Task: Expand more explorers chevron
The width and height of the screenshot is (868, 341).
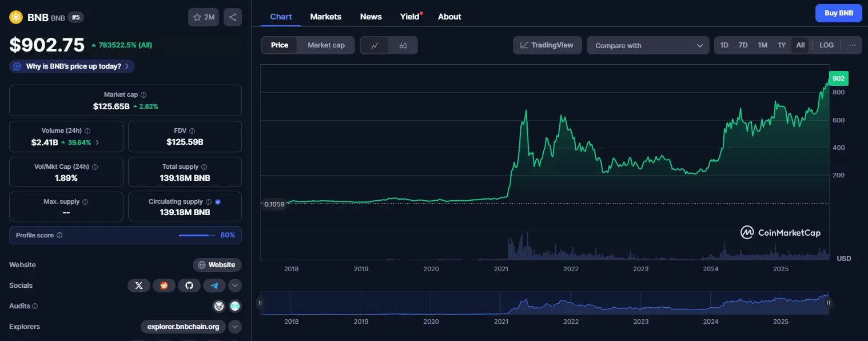Action: [x=235, y=327]
